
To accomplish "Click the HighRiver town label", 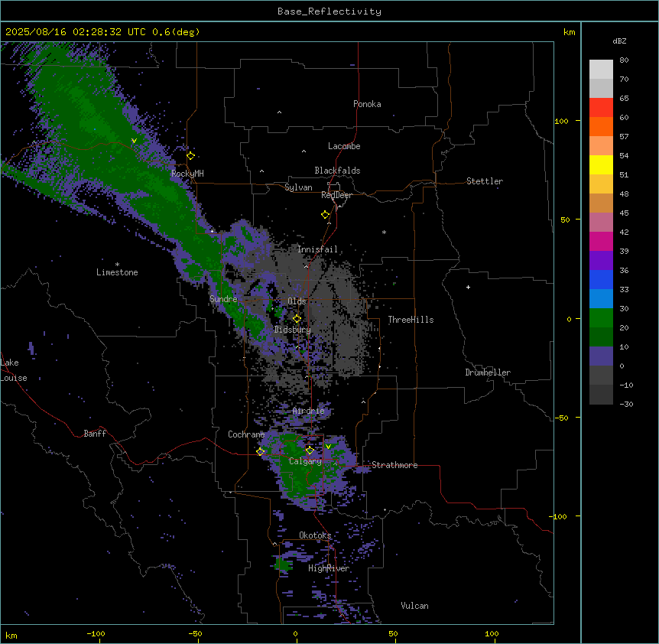I will coord(329,568).
